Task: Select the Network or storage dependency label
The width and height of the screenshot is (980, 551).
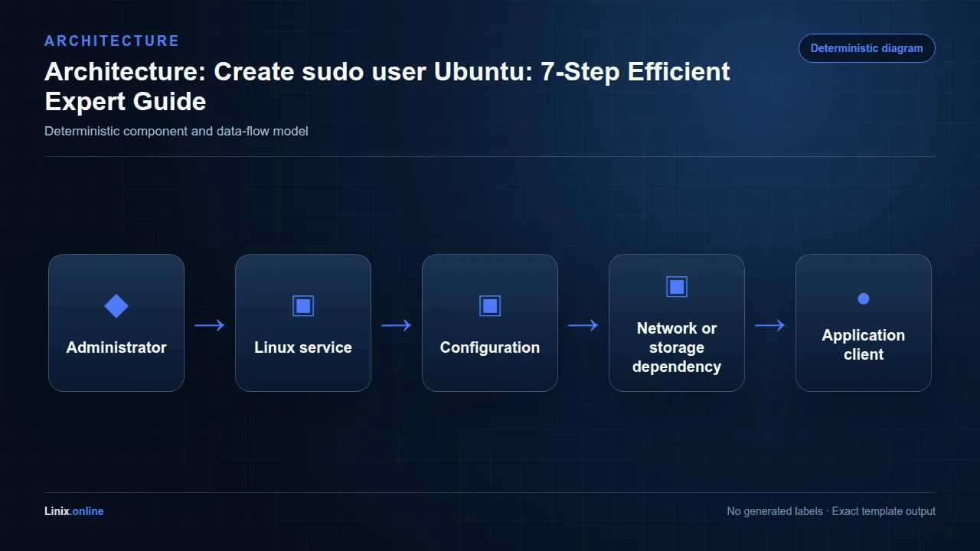Action: click(677, 347)
